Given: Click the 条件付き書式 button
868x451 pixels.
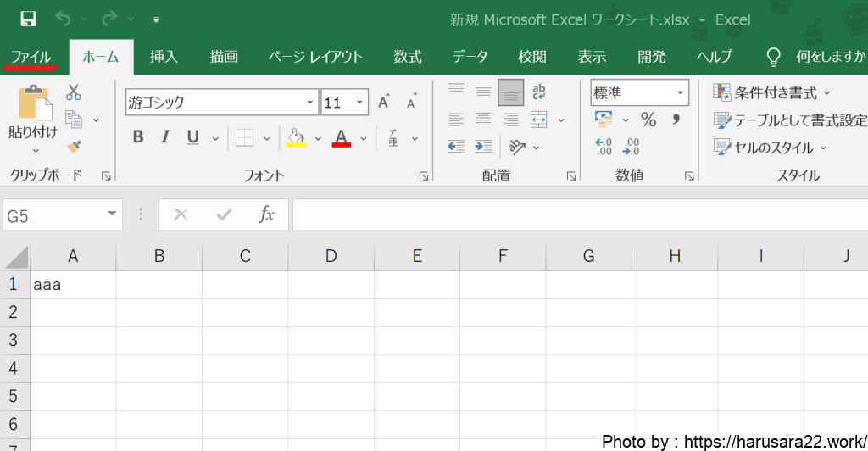Looking at the screenshot, I should pyautogui.click(x=772, y=92).
